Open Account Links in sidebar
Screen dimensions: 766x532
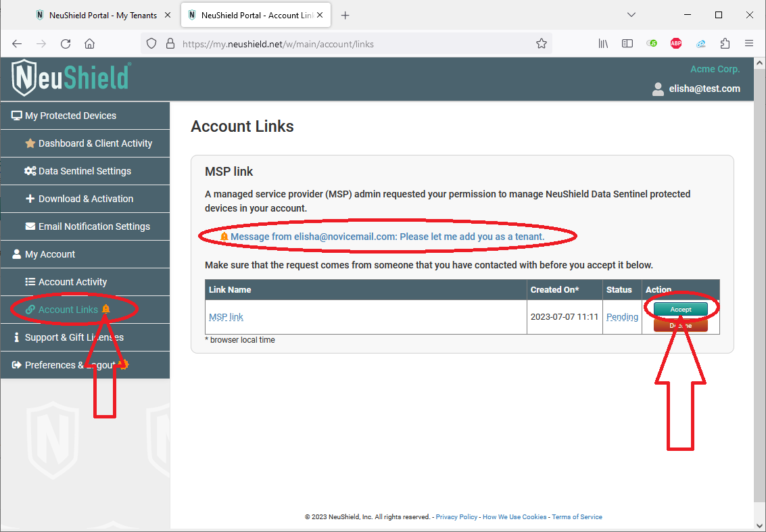[x=85, y=310]
